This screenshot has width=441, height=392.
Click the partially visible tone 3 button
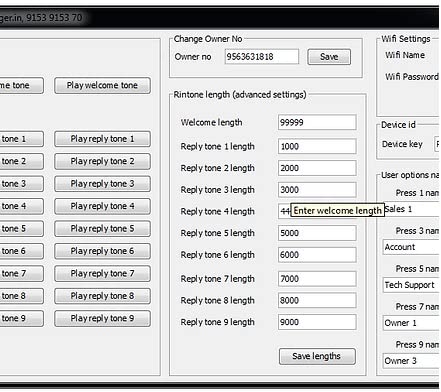pyautogui.click(x=21, y=184)
